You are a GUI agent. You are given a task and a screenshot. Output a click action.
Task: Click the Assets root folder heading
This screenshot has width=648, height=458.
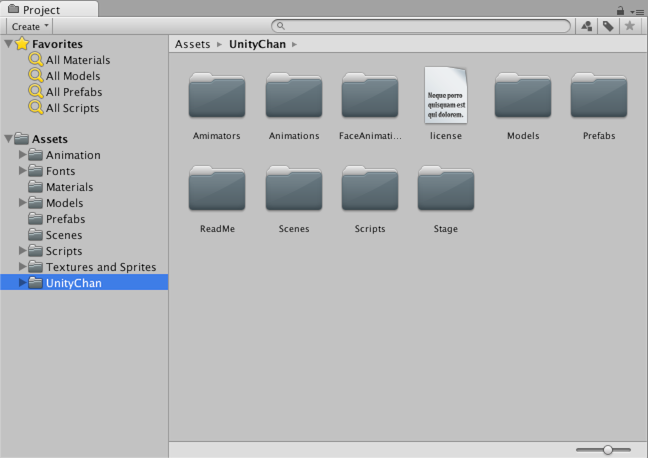[x=41, y=139]
